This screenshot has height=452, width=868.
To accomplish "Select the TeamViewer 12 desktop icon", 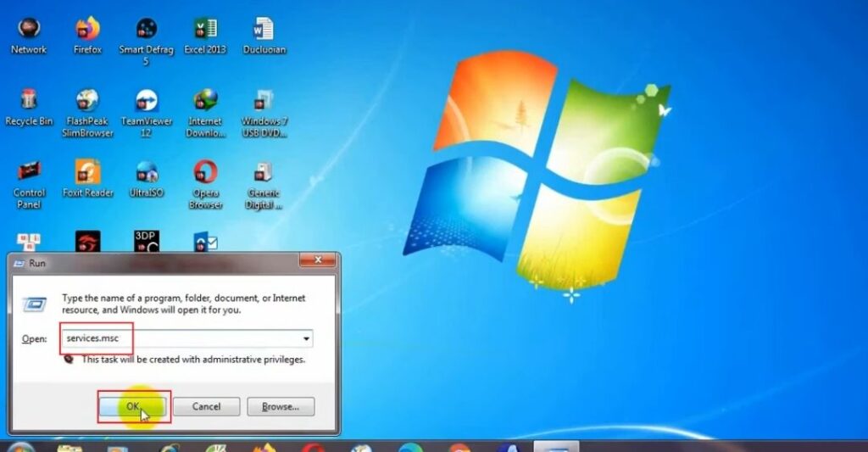I will pyautogui.click(x=146, y=101).
